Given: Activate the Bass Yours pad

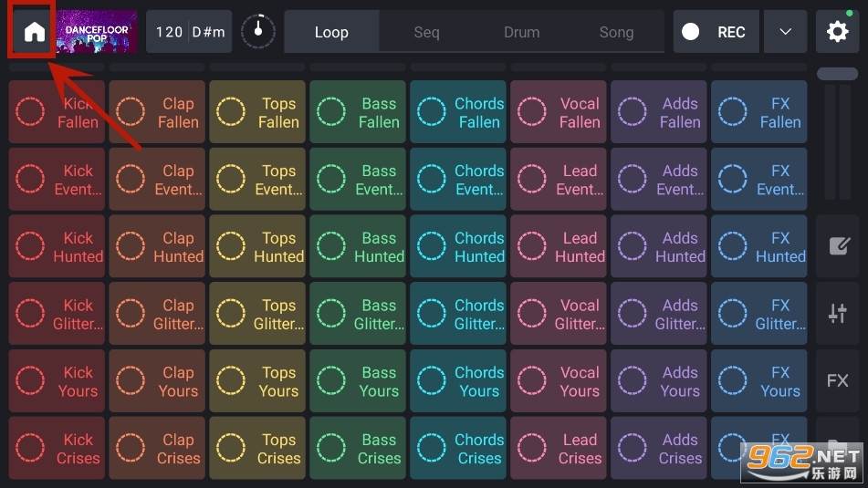Looking at the screenshot, I should click(x=358, y=380).
